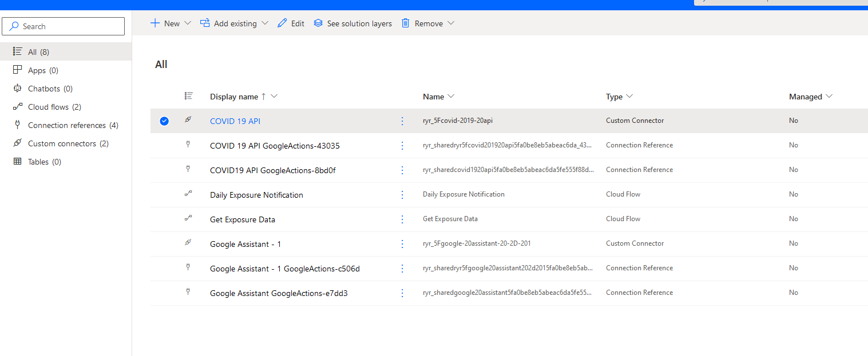Open more options for Get Exposure Data row
The width and height of the screenshot is (868, 356).
(402, 219)
